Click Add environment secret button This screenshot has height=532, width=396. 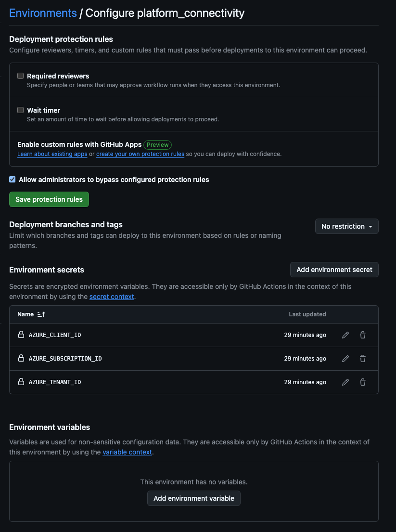tap(334, 270)
